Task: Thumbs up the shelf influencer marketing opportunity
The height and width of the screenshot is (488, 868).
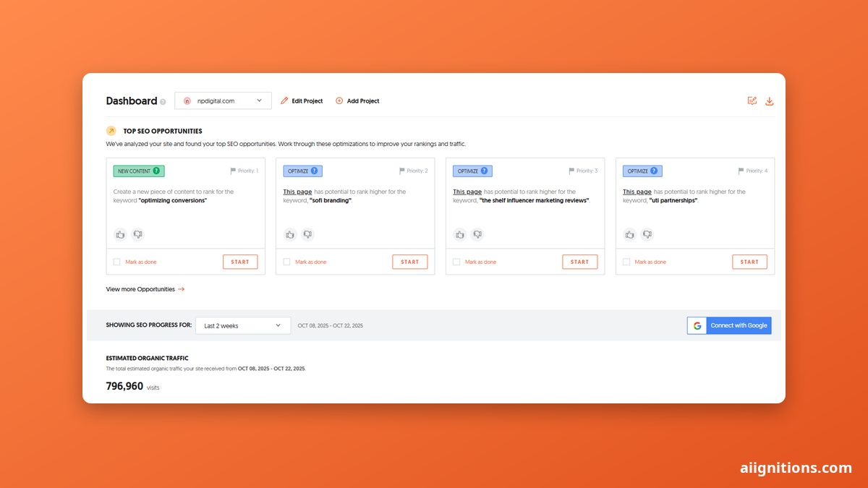Action: click(460, 234)
